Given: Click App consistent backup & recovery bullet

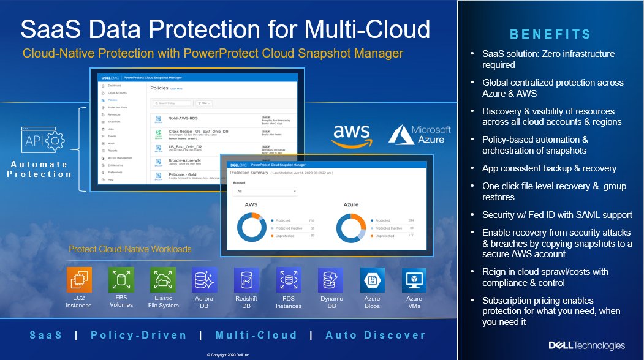Looking at the screenshot, I should [549, 168].
